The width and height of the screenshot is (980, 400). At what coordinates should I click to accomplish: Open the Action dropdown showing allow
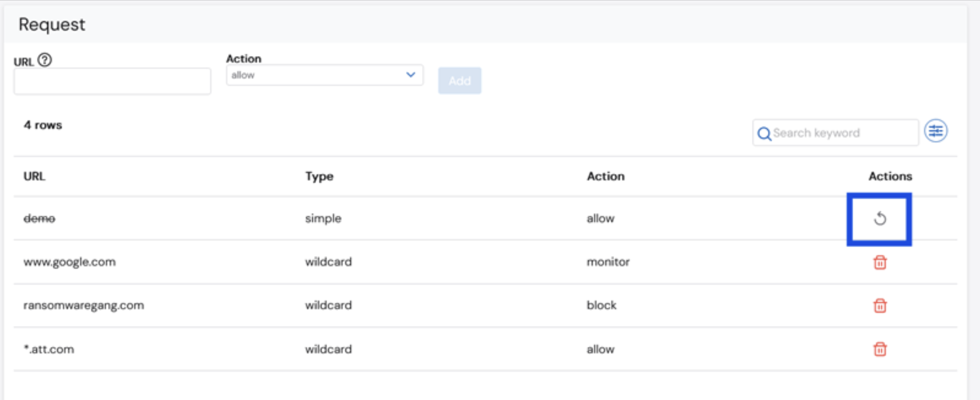pyautogui.click(x=325, y=75)
